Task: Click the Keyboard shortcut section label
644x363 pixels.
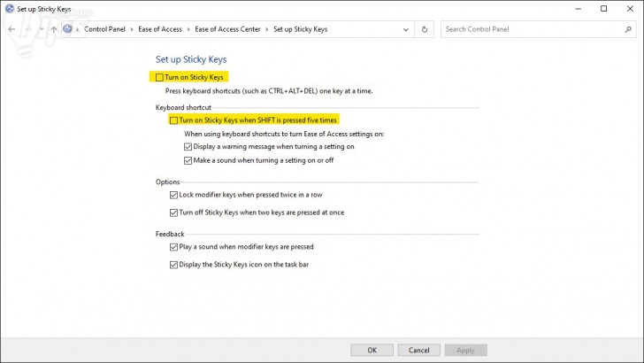Action: coord(183,108)
